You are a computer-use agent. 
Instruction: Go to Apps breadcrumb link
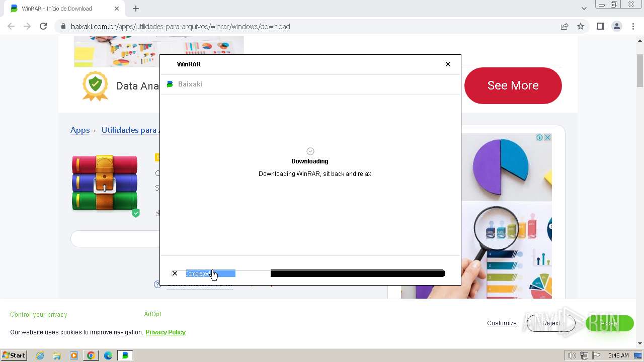tap(80, 130)
